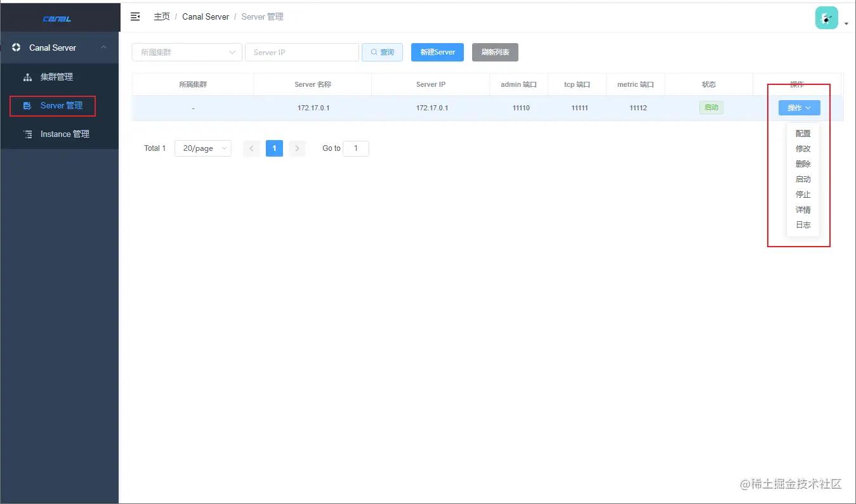Click the hamburger sidebar collapse icon
The height and width of the screenshot is (504, 856).
point(135,16)
